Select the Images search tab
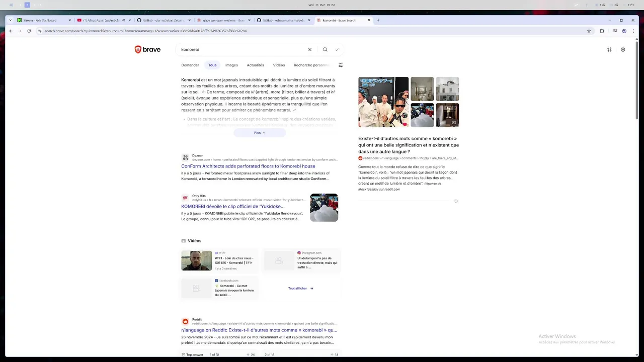Screen dimensions: 644x362 pos(231,65)
